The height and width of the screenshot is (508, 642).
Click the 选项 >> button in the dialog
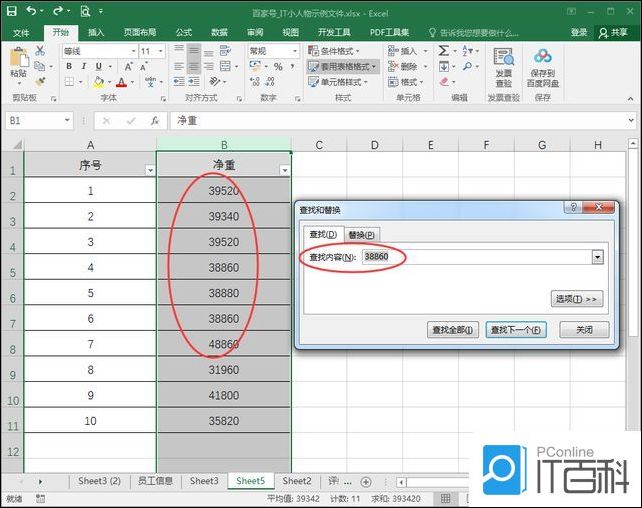point(578,298)
